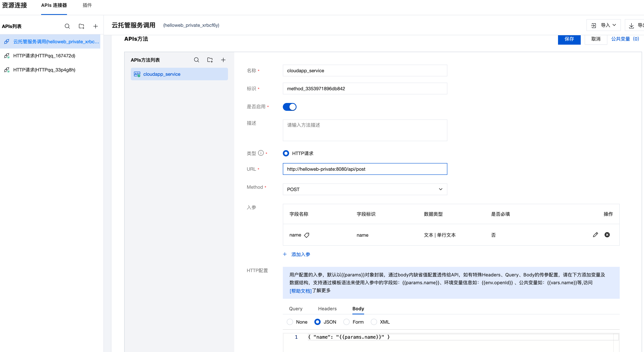This screenshot has height=352, width=644.
Task: Click the tag icon beside name parameter
Action: [307, 235]
